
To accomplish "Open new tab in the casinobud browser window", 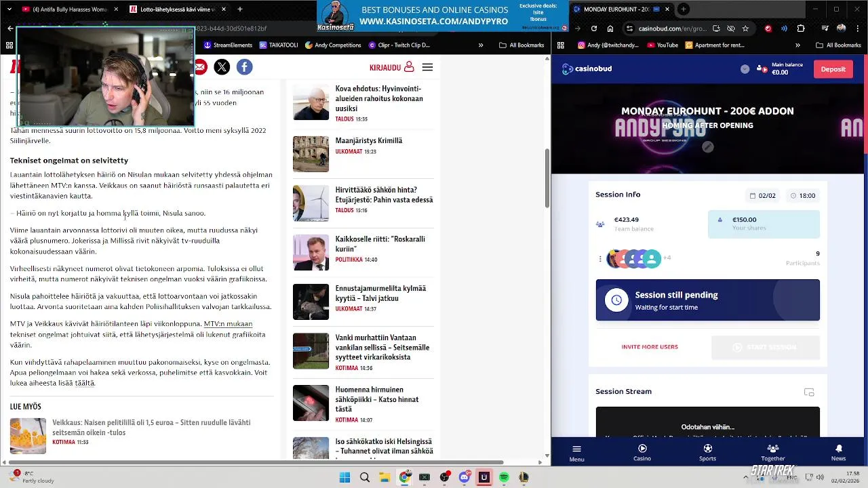I will [684, 9].
